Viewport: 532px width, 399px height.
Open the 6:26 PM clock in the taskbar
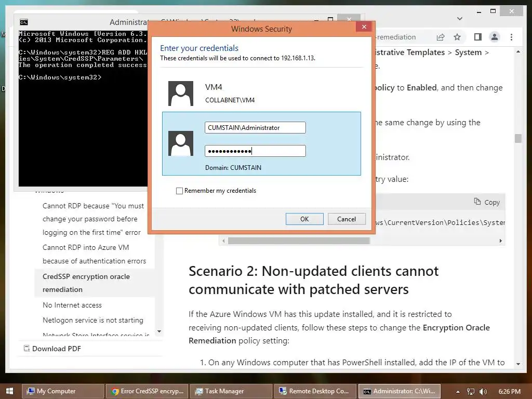[509, 391]
